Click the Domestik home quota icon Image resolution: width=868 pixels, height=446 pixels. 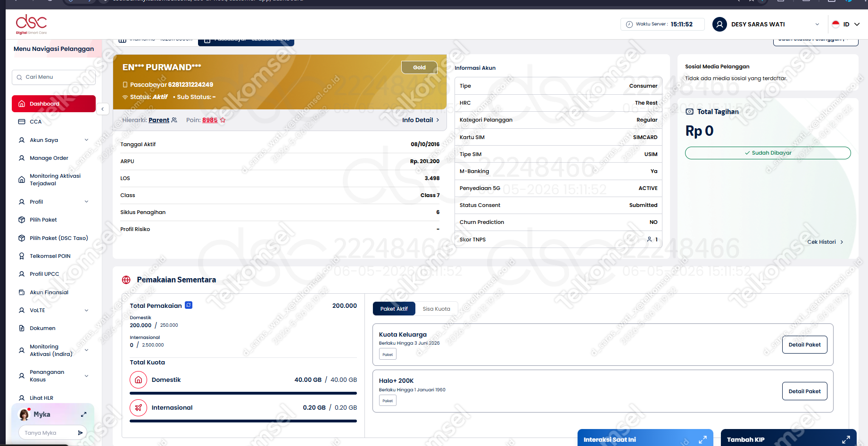(138, 380)
